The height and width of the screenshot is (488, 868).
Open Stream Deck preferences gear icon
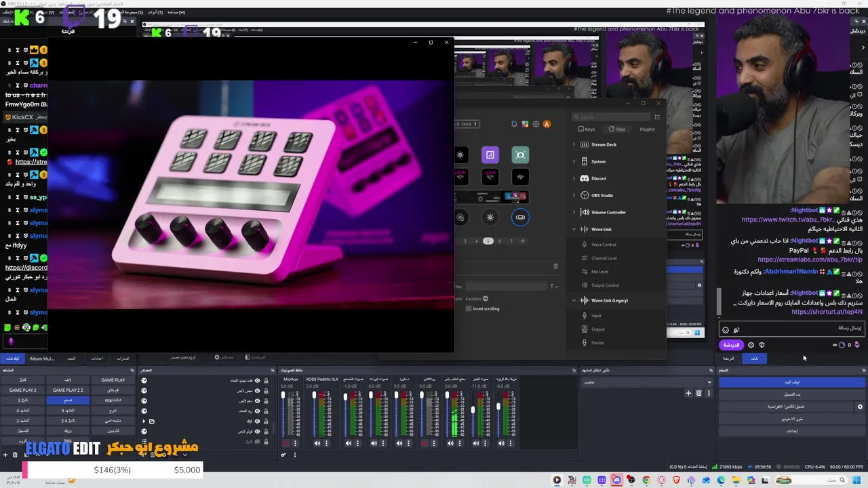[x=536, y=124]
